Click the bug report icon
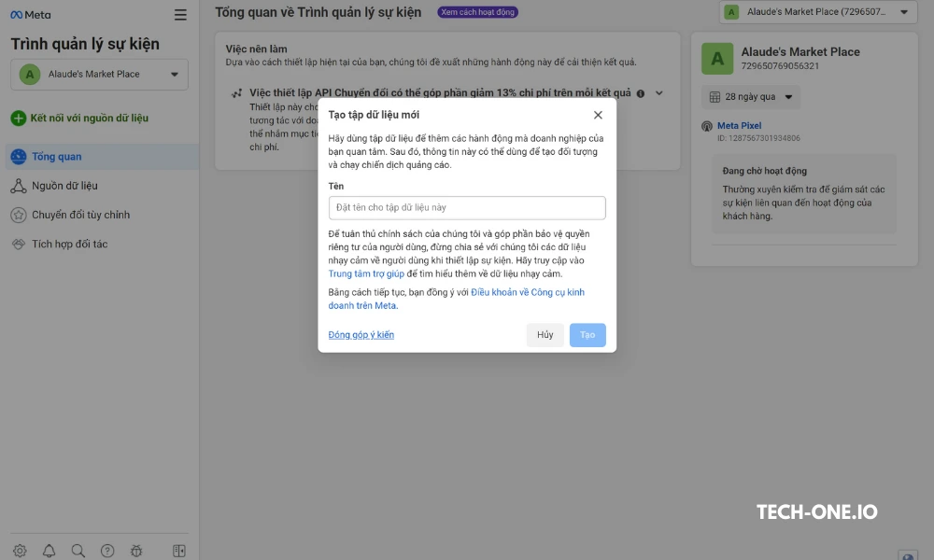 click(x=136, y=551)
